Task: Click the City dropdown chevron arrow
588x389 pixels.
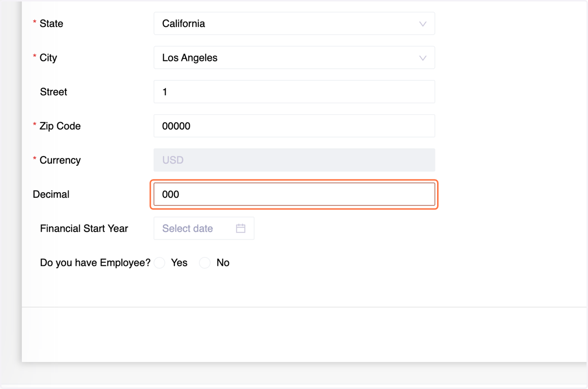Action: (x=423, y=58)
